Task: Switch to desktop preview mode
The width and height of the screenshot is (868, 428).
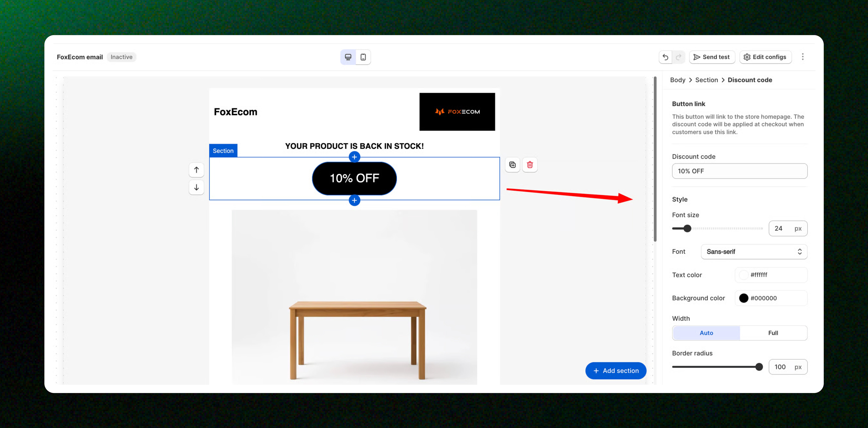Action: [x=348, y=57]
